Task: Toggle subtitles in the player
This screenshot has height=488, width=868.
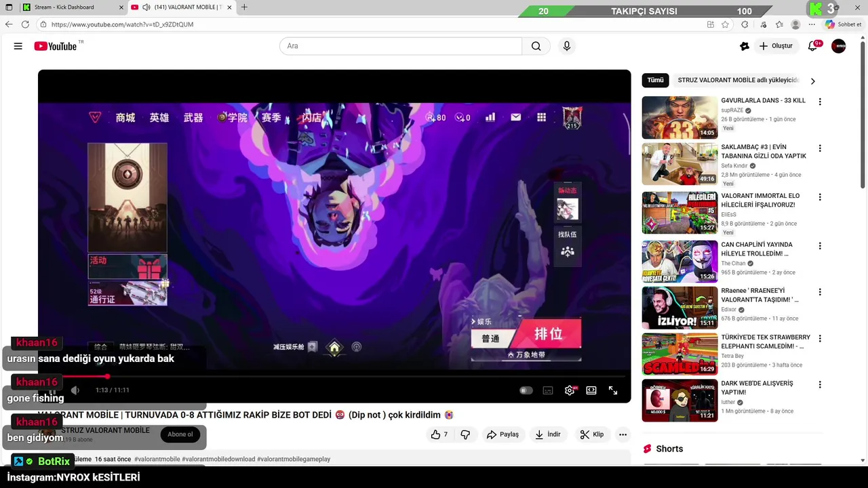Action: click(548, 390)
